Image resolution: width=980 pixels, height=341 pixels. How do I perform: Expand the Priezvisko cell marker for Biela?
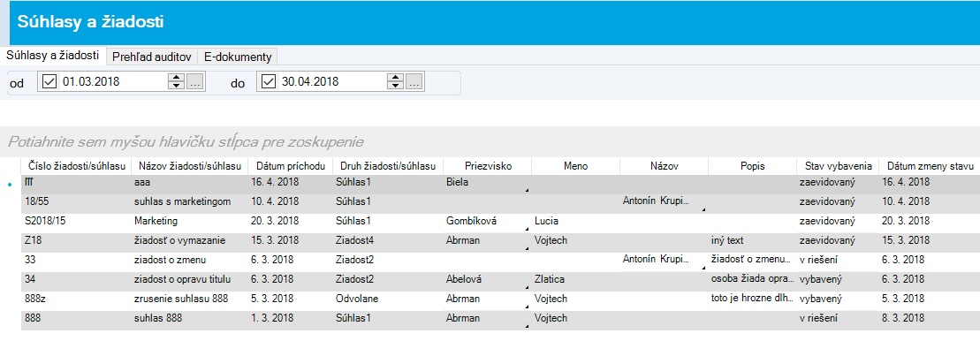527,190
